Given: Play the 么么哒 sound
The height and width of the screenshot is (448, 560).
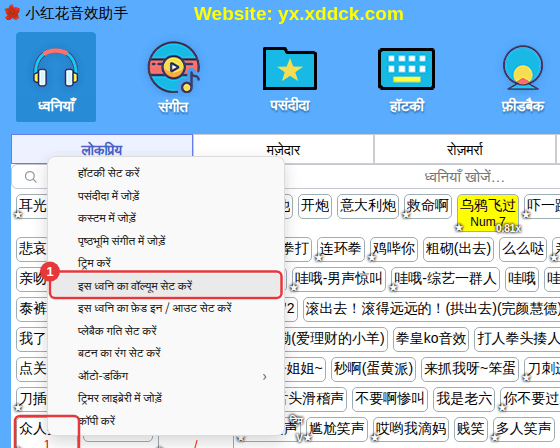Looking at the screenshot, I should [523, 249].
